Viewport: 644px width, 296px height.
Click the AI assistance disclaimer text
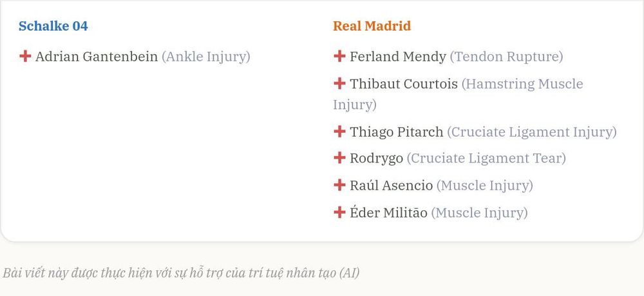(181, 273)
